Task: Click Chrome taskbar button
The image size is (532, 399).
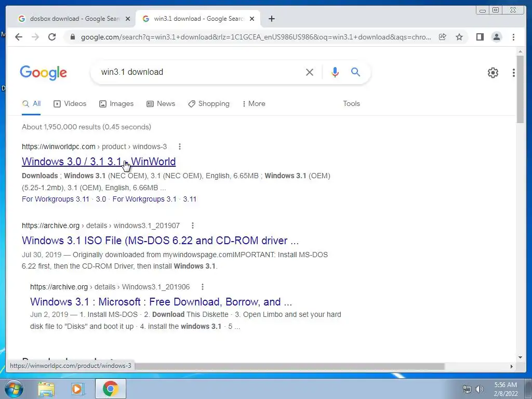Action: click(x=111, y=389)
